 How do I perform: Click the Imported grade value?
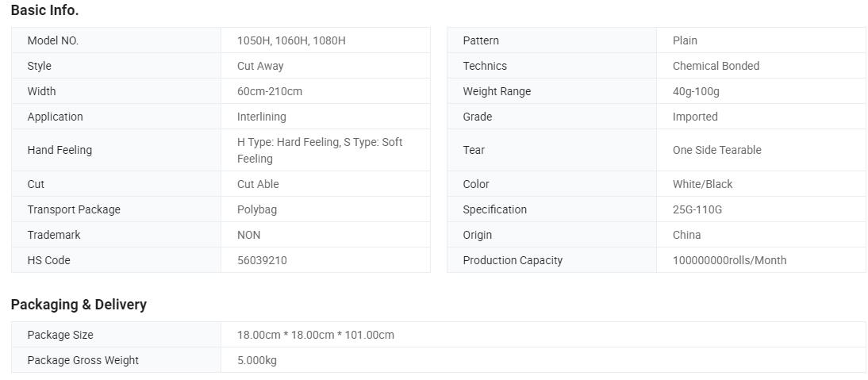point(695,117)
